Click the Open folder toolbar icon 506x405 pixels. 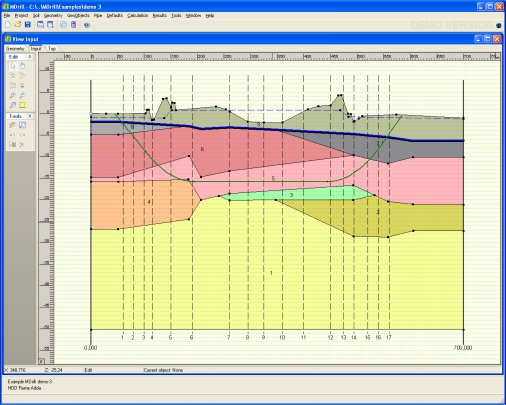coord(18,25)
